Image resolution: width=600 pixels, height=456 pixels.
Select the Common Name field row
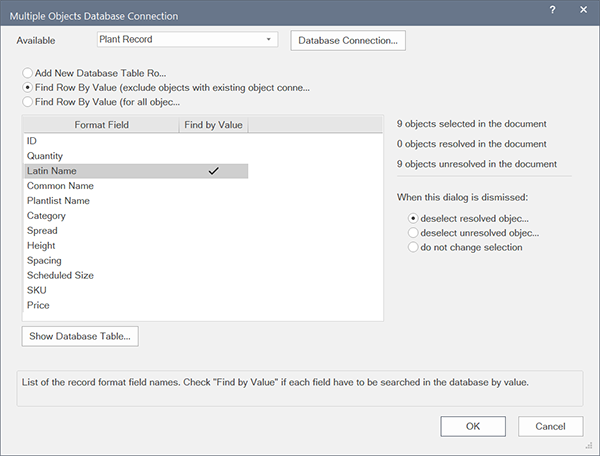(60, 186)
